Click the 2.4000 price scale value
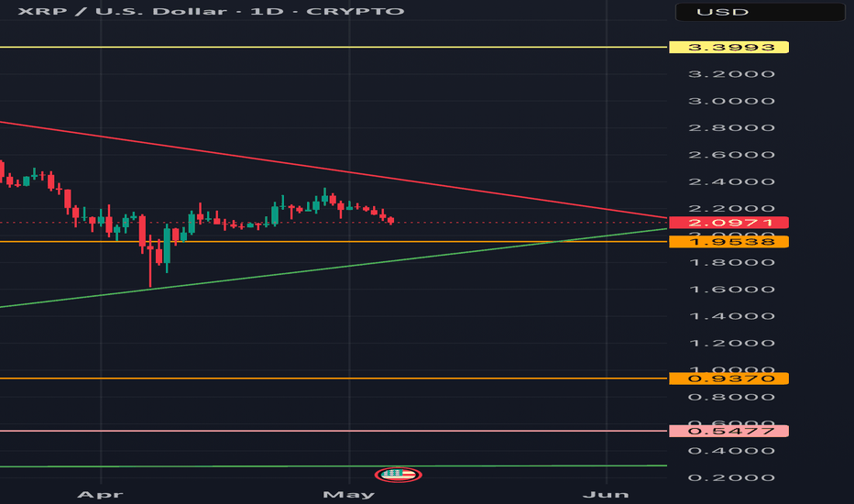The image size is (854, 504). [731, 182]
